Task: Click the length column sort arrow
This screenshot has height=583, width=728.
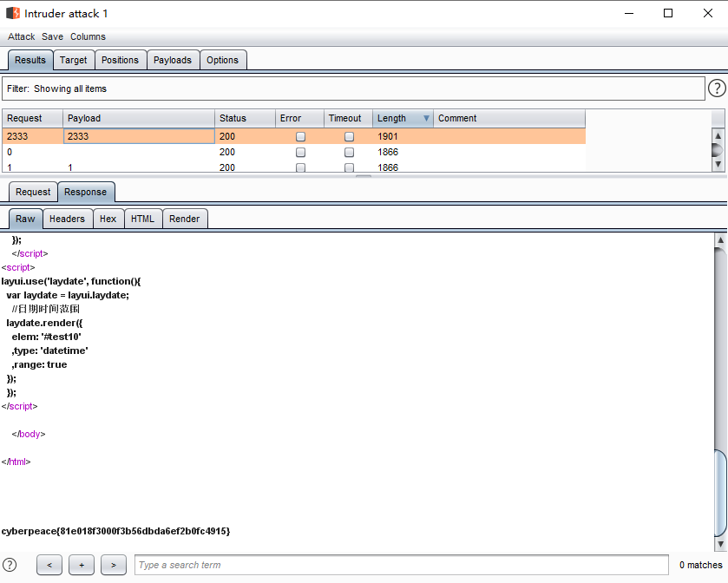Action: (x=426, y=118)
